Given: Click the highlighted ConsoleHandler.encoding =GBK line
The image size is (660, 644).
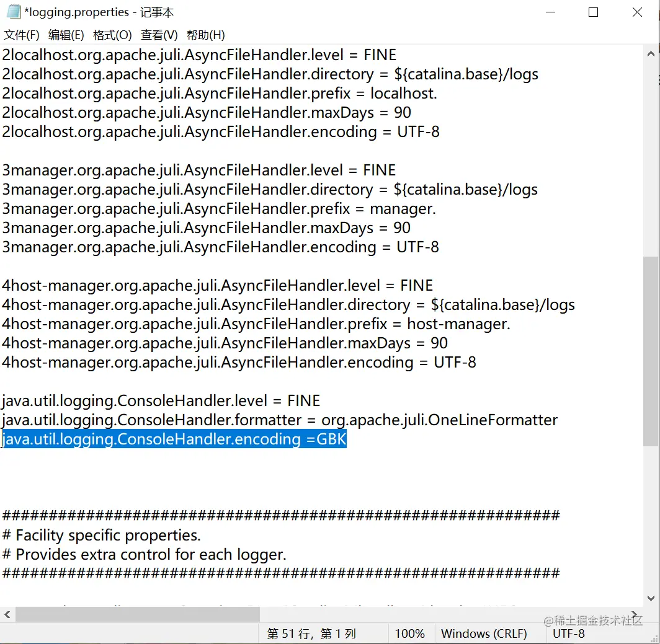Looking at the screenshot, I should coord(174,439).
